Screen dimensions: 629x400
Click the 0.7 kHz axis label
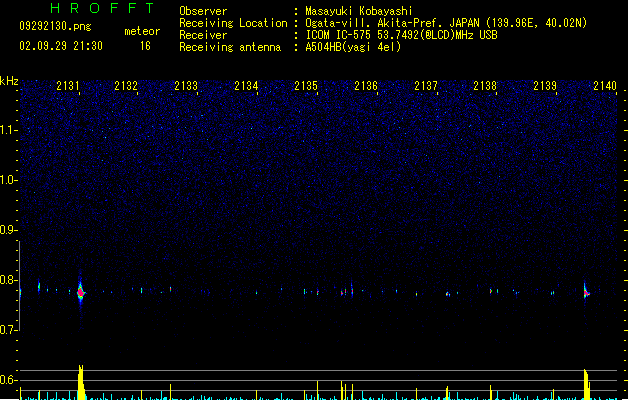[x=8, y=330]
